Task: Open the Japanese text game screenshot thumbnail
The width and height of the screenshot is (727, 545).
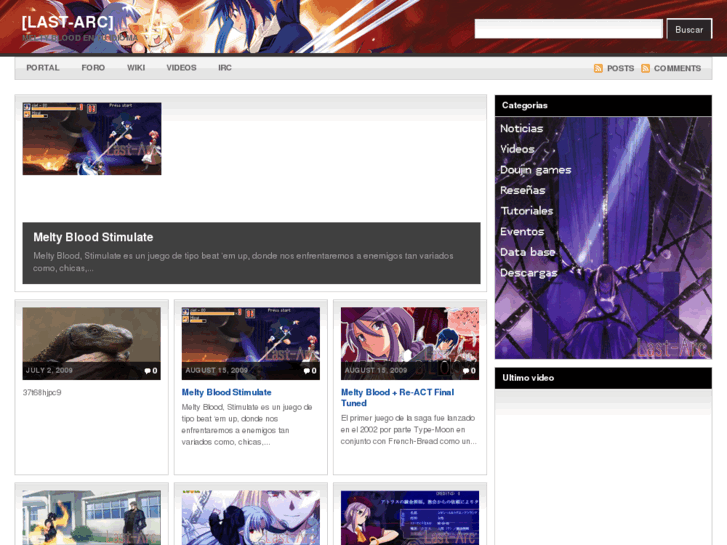Action: 410,518
